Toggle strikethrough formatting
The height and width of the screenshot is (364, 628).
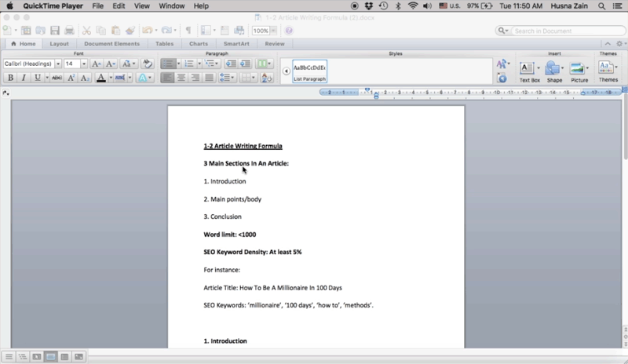pos(56,78)
